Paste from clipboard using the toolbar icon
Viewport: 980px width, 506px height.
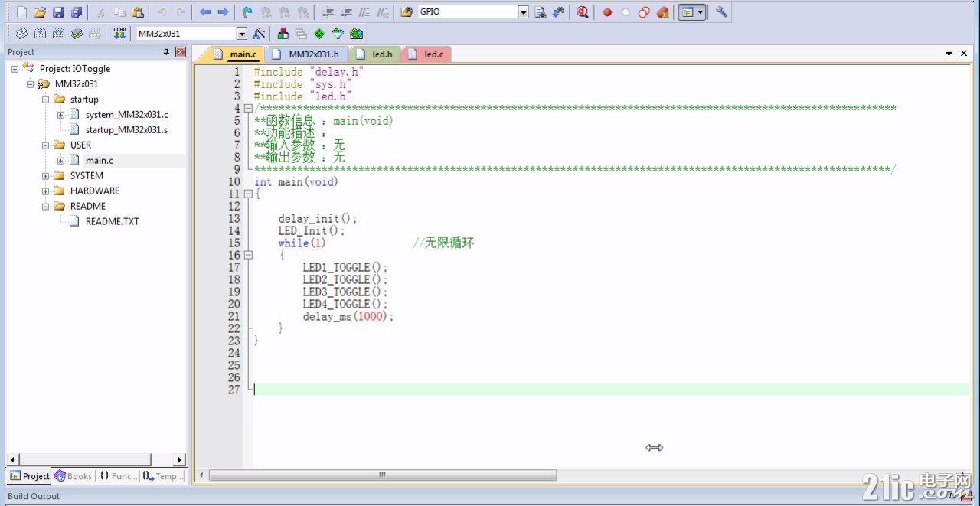[x=137, y=12]
